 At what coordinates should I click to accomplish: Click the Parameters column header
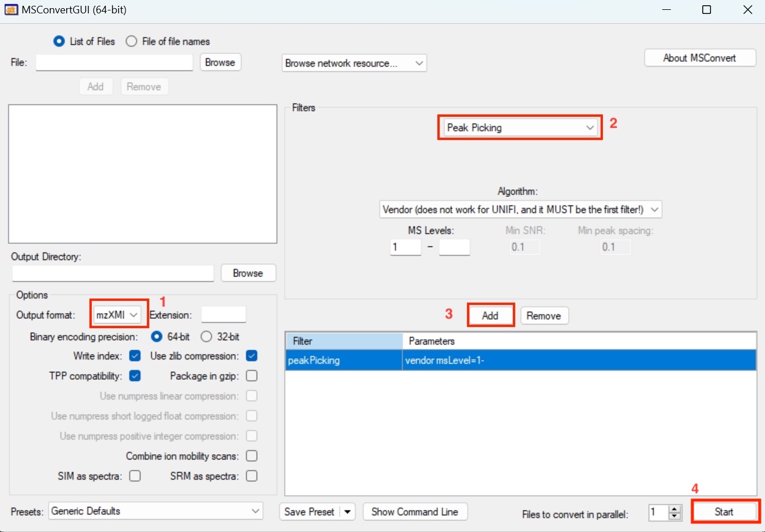[580, 341]
